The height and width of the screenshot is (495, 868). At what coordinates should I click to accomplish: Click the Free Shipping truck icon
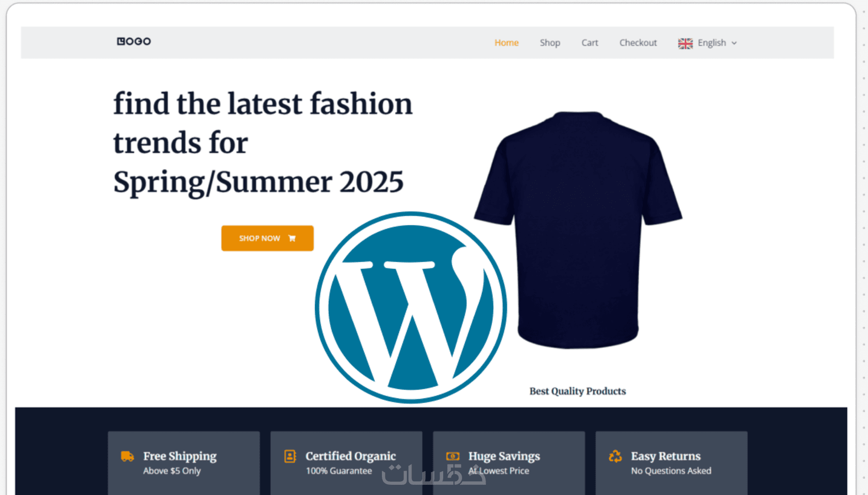point(127,456)
